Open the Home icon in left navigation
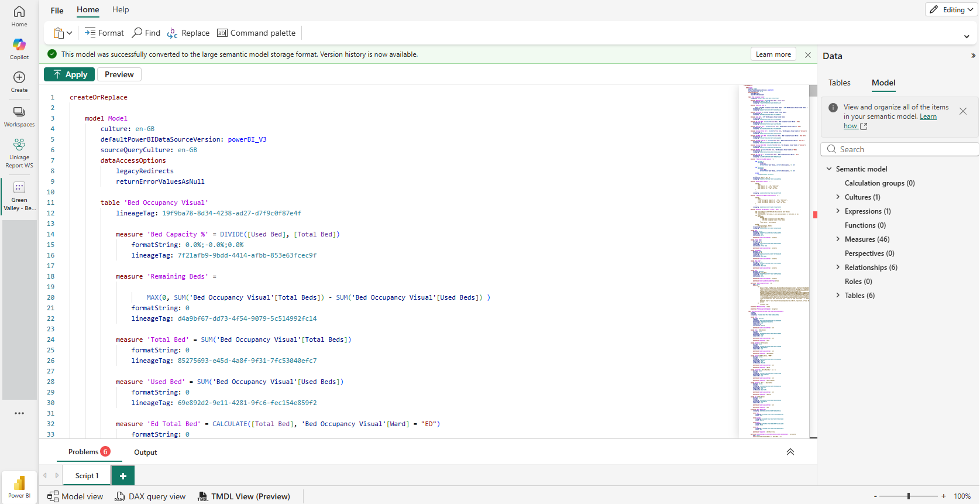The height and width of the screenshot is (504, 980). point(19,16)
